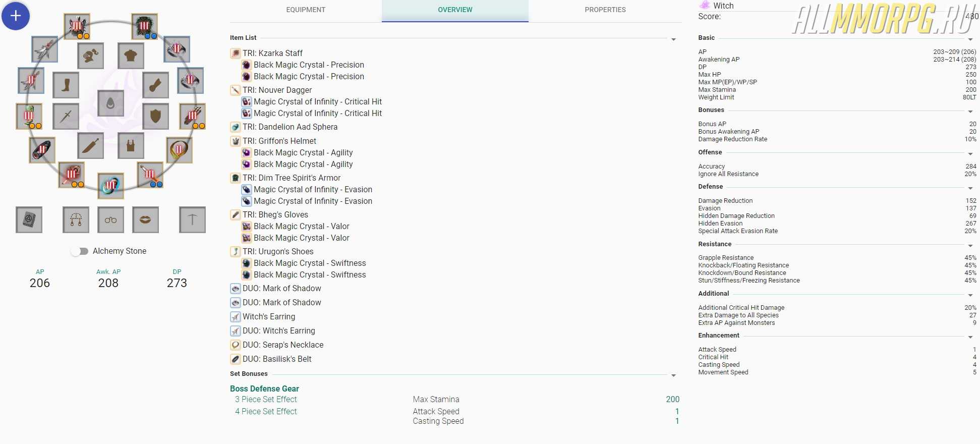The height and width of the screenshot is (444, 980).
Task: Open the lips mouth accessory slot
Action: 145,219
